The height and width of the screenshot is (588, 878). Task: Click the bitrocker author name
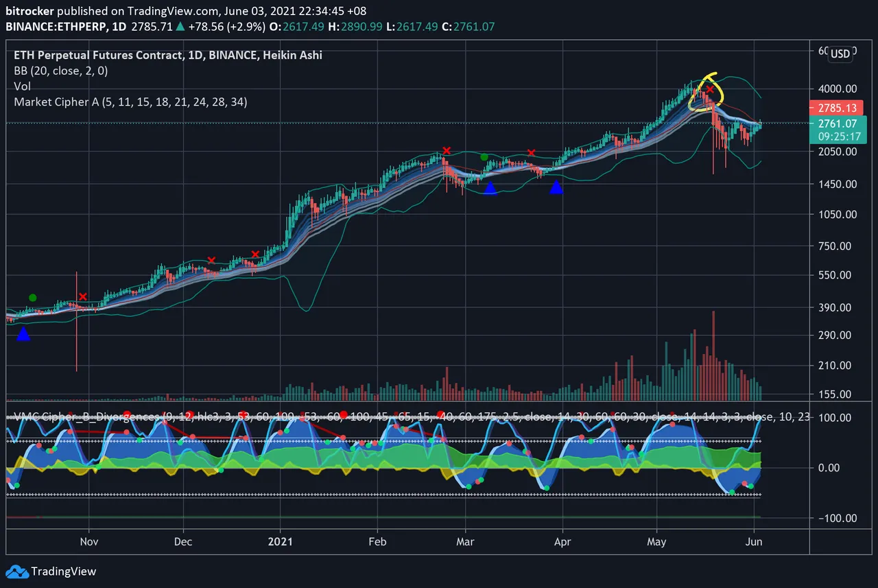tap(29, 12)
